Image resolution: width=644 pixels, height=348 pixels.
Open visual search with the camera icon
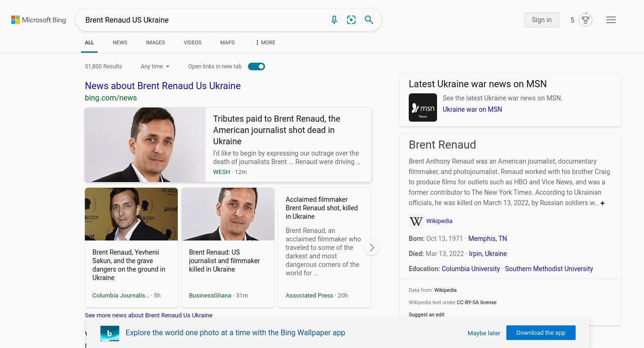[x=351, y=20]
